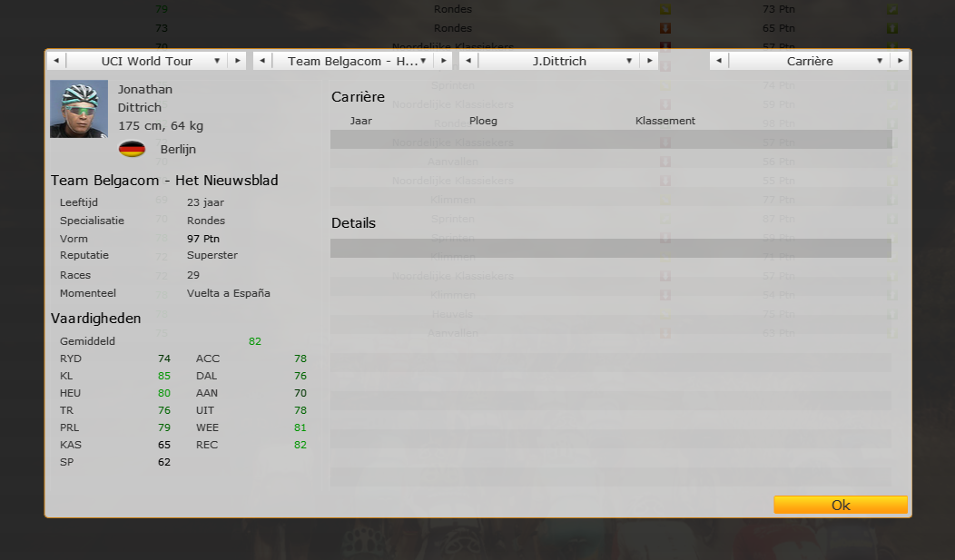Image resolution: width=955 pixels, height=560 pixels.
Task: Show previous rider before J.Dittrich
Action: pyautogui.click(x=468, y=61)
